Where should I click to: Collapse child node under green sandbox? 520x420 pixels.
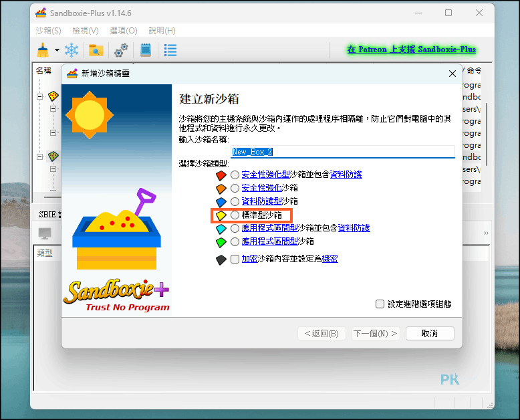tap(53, 169)
